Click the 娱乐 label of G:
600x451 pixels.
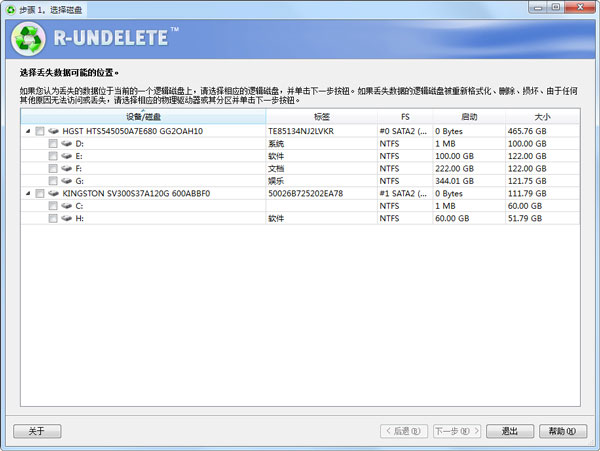pos(276,181)
